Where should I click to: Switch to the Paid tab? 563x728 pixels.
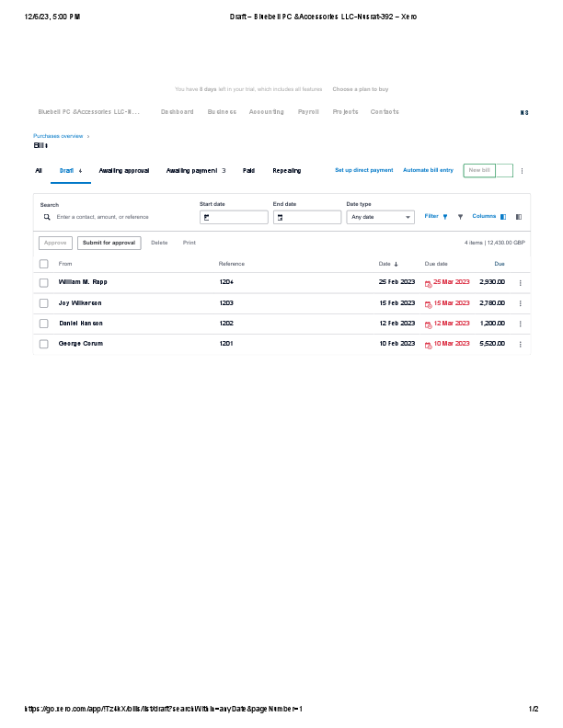click(248, 171)
